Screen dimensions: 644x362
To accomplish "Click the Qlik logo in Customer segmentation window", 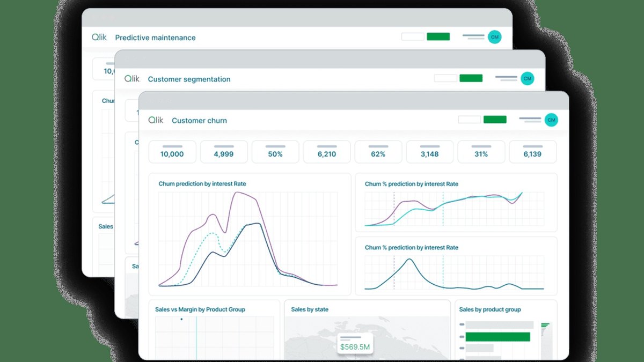I will click(132, 79).
